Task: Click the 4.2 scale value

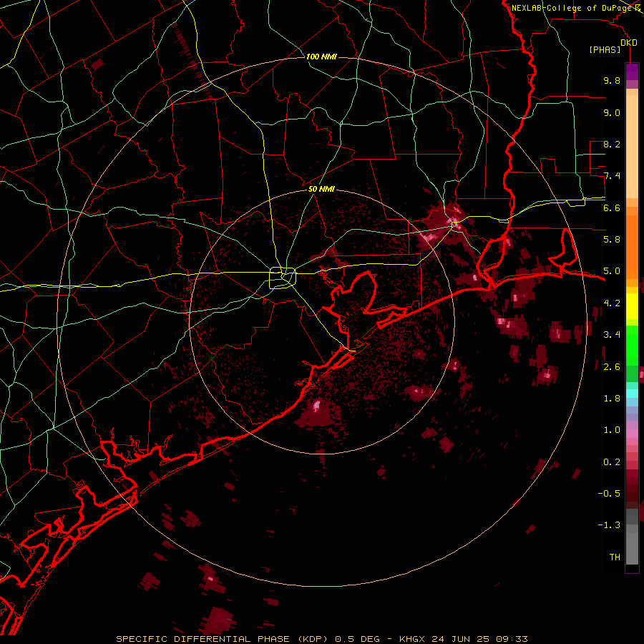Action: point(612,303)
